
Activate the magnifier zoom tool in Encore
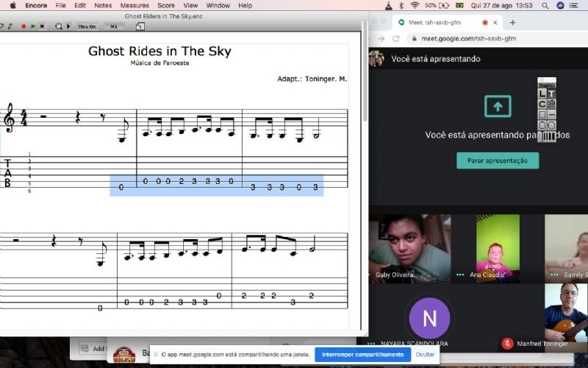59,26
